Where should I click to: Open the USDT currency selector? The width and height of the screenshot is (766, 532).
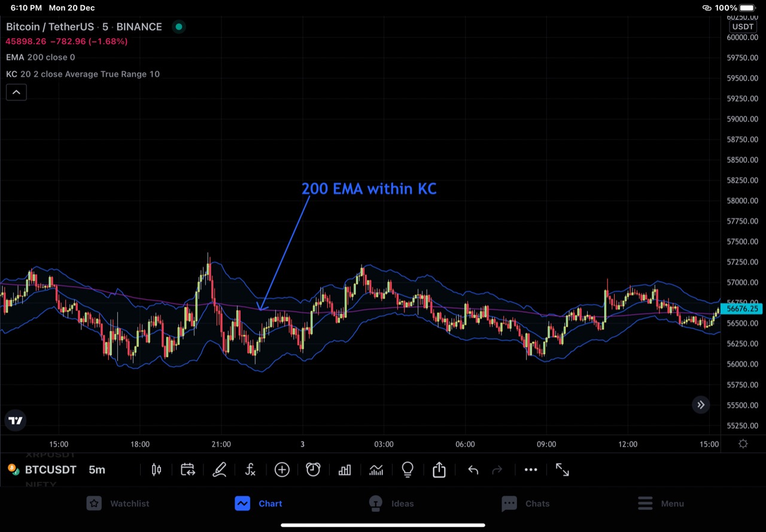[743, 26]
